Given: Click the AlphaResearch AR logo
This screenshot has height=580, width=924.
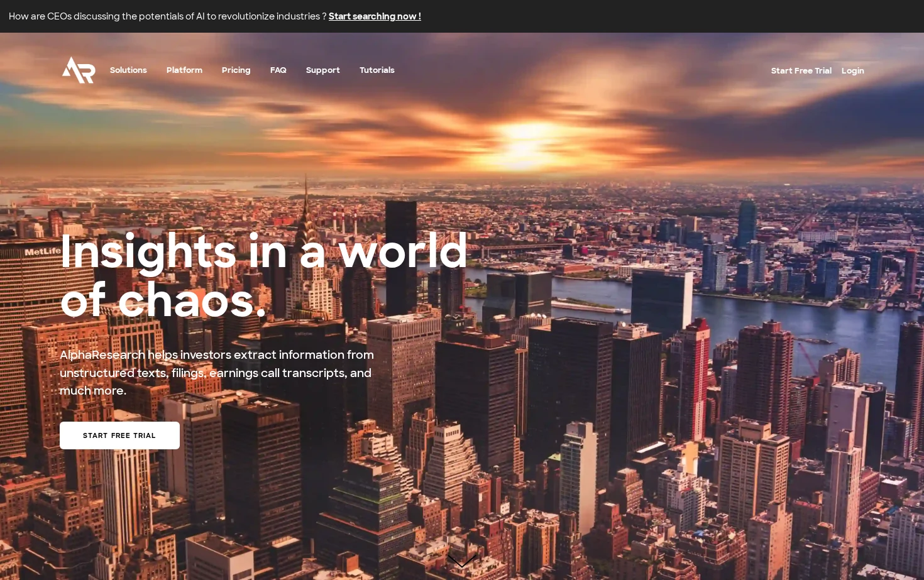Looking at the screenshot, I should tap(79, 70).
